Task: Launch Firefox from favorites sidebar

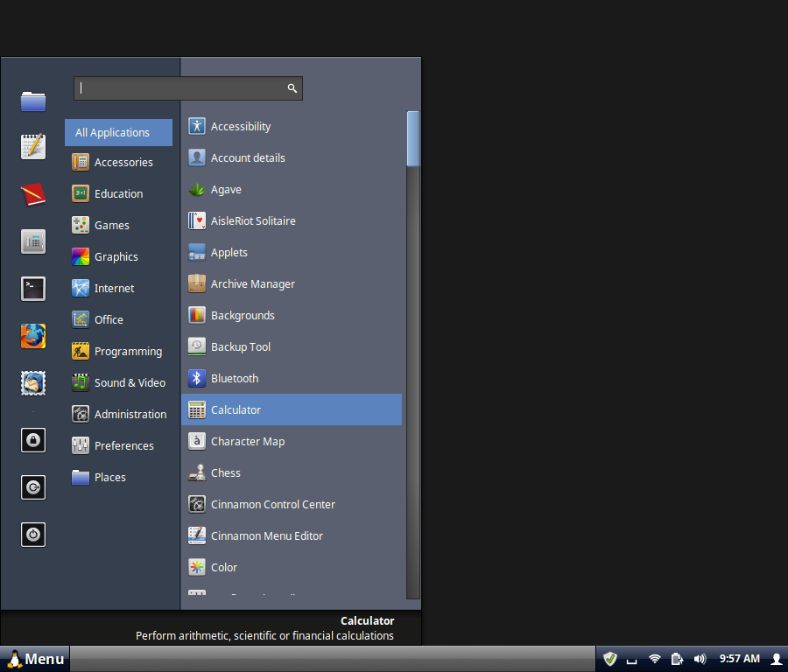Action: [33, 336]
